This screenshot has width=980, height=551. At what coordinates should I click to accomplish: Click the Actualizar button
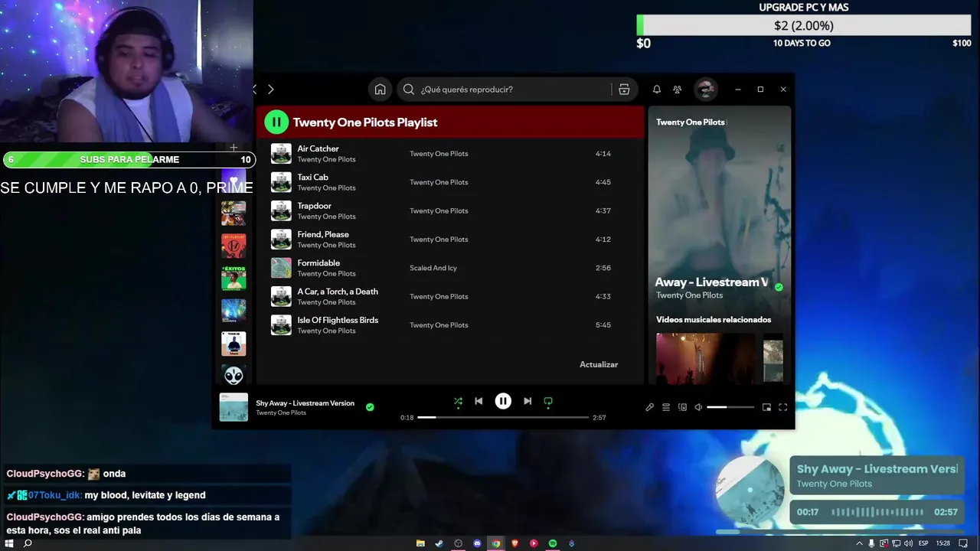pos(599,364)
